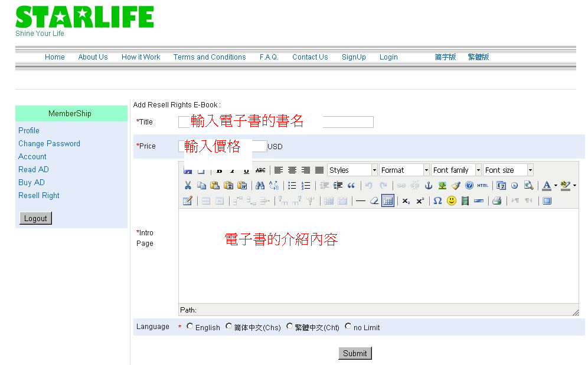Image resolution: width=588 pixels, height=365 pixels.
Task: Open Find with the binoculars icon
Action: 260,185
